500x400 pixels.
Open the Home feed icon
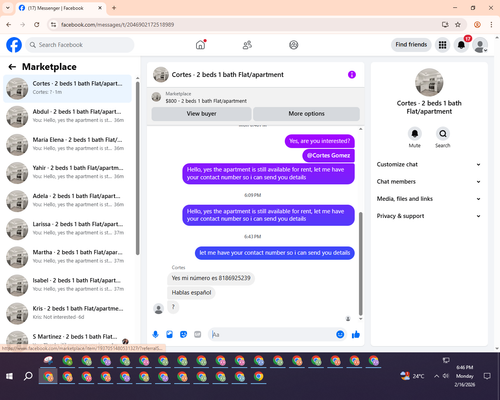pos(200,45)
